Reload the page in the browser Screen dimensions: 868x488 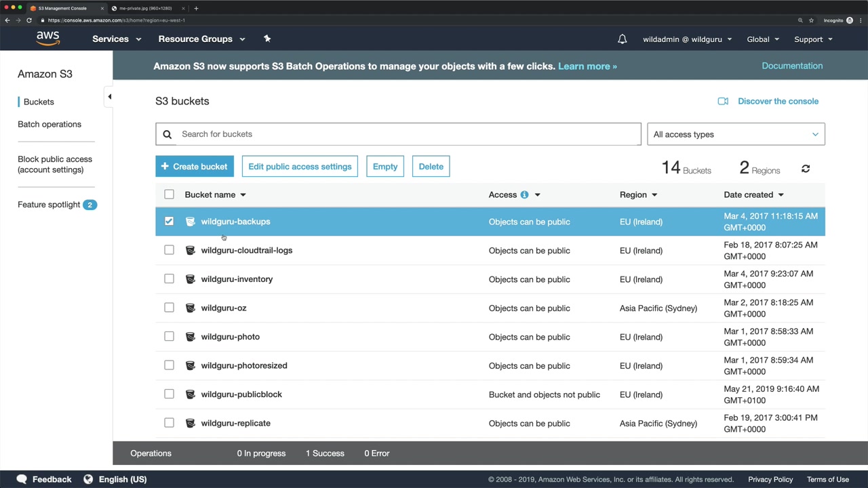pos(29,20)
